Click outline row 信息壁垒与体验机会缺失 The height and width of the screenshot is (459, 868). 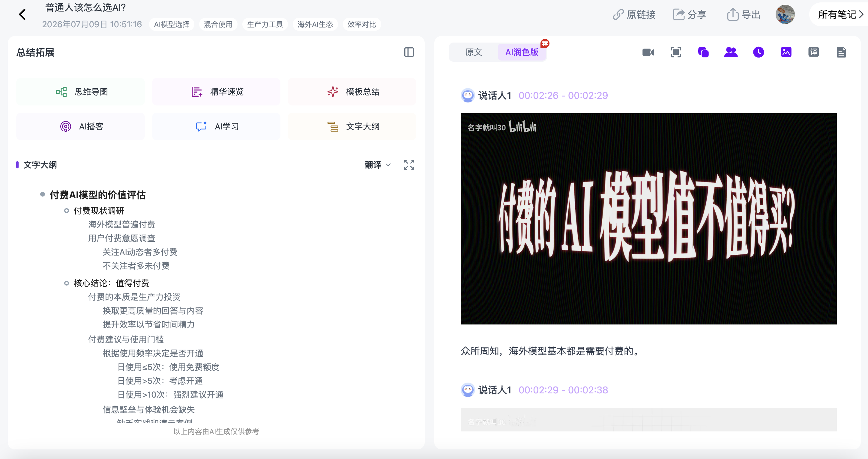tap(148, 410)
